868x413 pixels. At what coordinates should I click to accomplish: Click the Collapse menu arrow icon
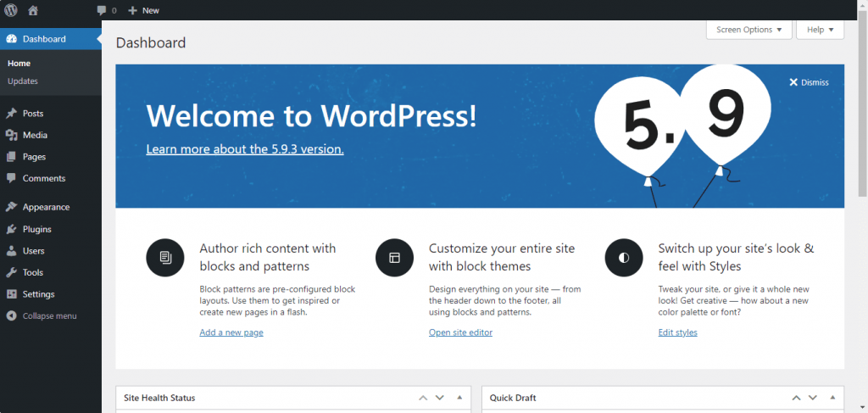tap(11, 316)
